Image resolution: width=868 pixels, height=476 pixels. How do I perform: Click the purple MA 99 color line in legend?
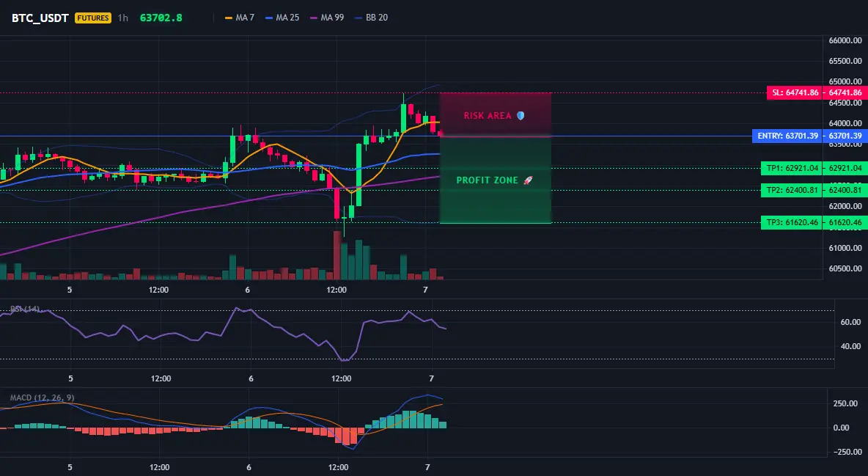[x=314, y=18]
